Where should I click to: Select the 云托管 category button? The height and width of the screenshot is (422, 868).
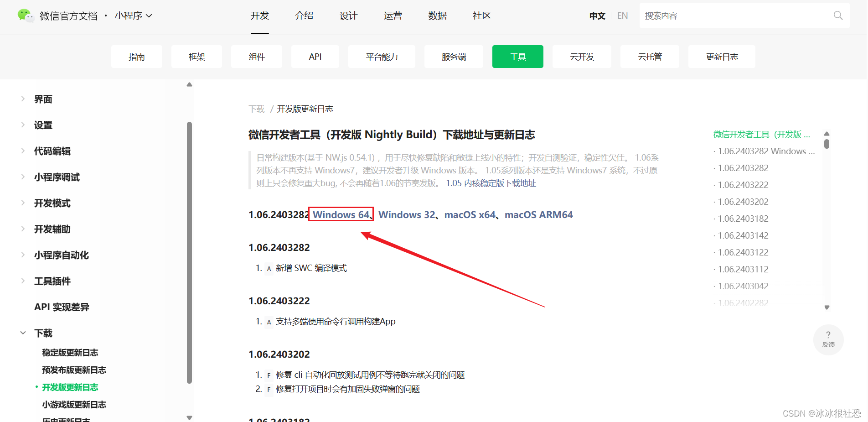click(x=650, y=57)
